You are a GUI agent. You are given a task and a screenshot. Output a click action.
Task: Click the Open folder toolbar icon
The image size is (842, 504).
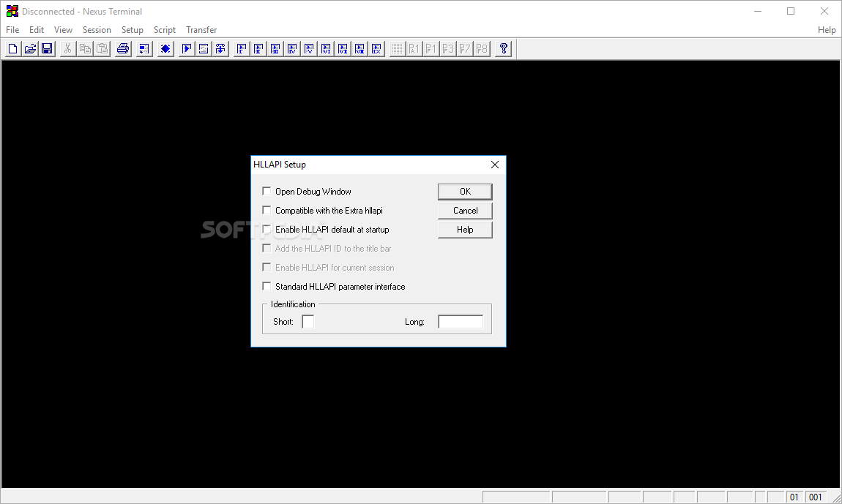point(30,49)
